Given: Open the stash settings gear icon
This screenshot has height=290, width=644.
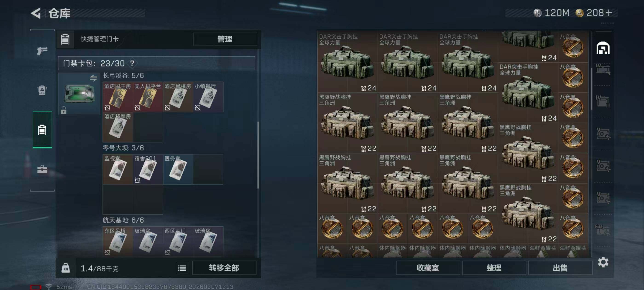Looking at the screenshot, I should click(x=603, y=262).
